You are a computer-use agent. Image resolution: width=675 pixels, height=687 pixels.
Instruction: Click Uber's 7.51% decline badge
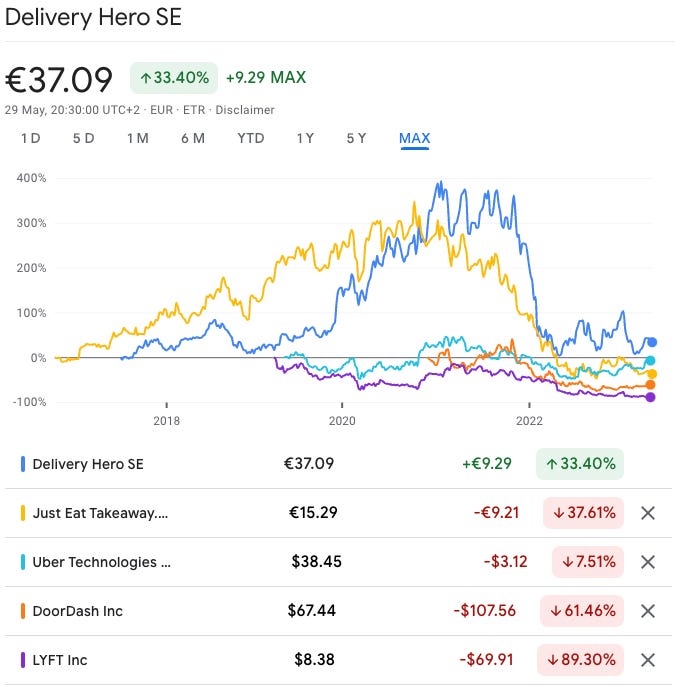point(588,562)
